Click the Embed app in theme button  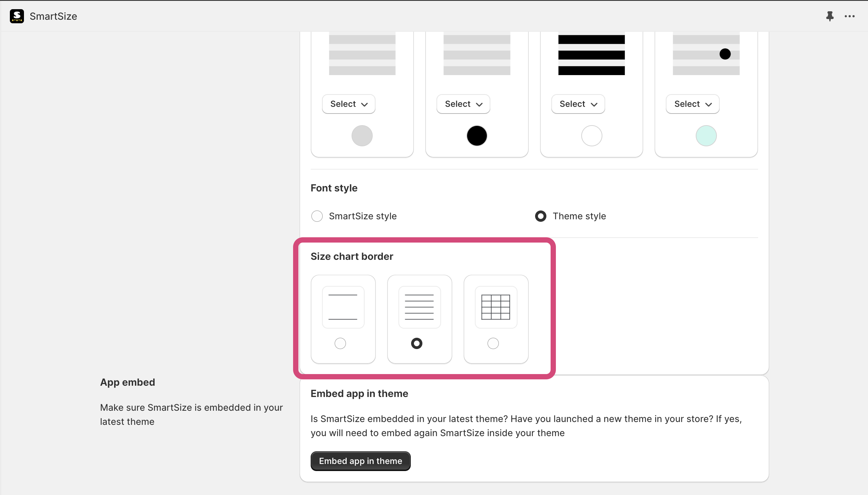(360, 461)
